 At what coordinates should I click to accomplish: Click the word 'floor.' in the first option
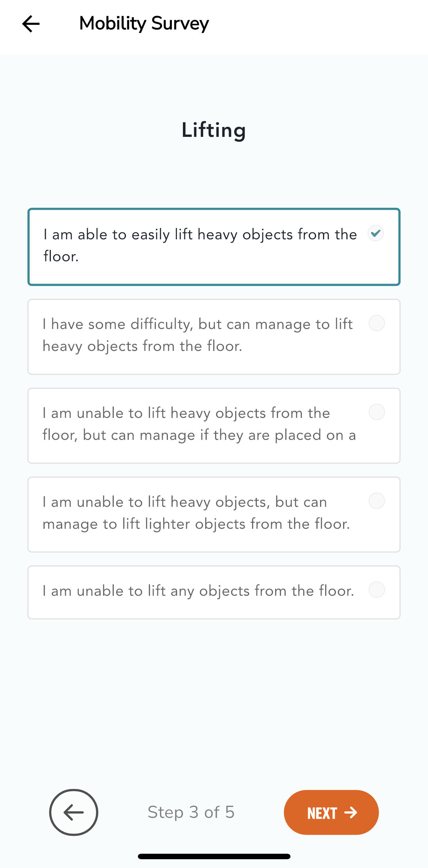[61, 257]
